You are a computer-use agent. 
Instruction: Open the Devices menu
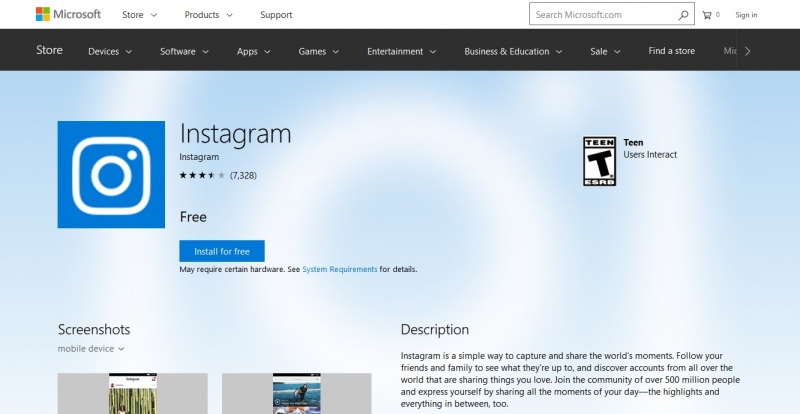[x=110, y=51]
